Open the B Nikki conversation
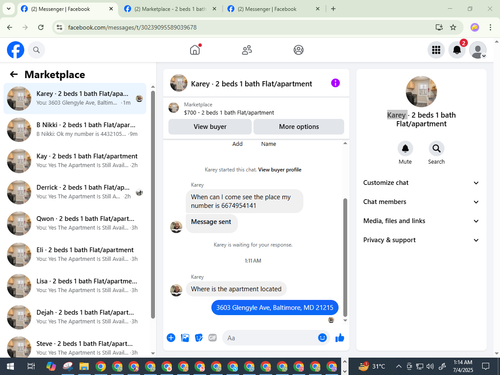 [x=75, y=129]
